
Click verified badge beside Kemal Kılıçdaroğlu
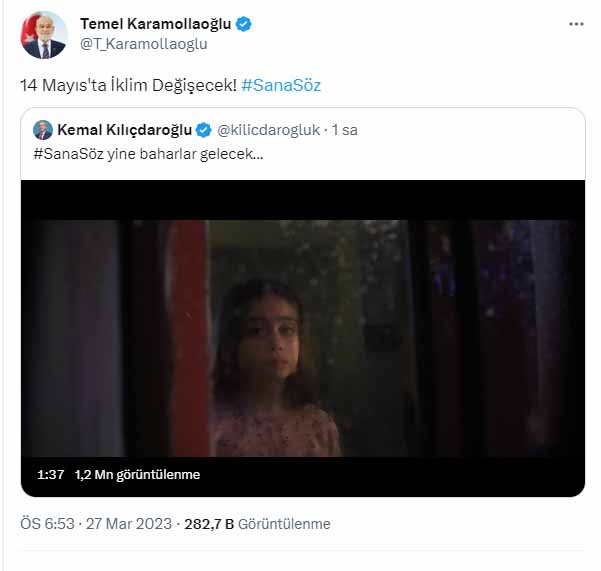[203, 130]
